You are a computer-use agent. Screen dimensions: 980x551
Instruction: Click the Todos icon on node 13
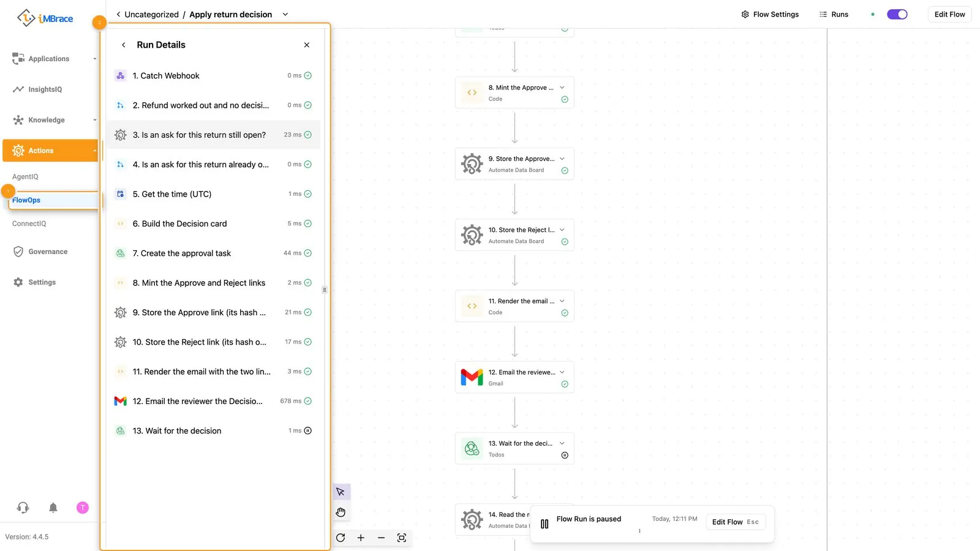[x=472, y=449]
